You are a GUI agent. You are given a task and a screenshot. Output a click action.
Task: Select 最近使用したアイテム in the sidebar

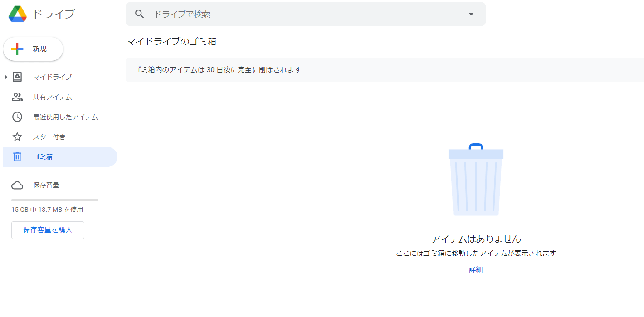click(65, 117)
